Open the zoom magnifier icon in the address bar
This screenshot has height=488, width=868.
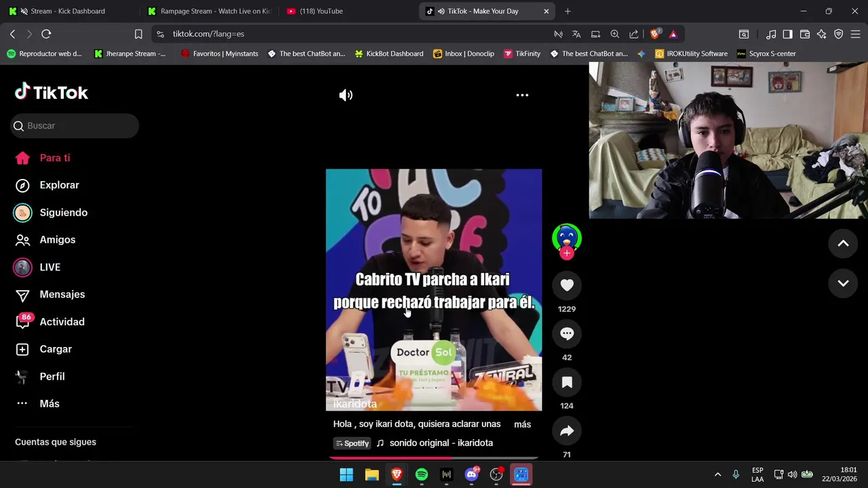click(614, 34)
